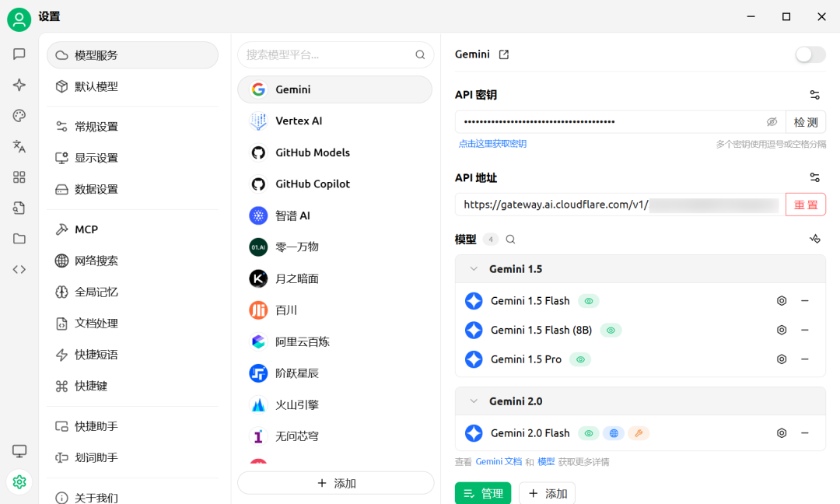Click 添加 button beside 管理
Image resolution: width=840 pixels, height=504 pixels.
point(547,493)
